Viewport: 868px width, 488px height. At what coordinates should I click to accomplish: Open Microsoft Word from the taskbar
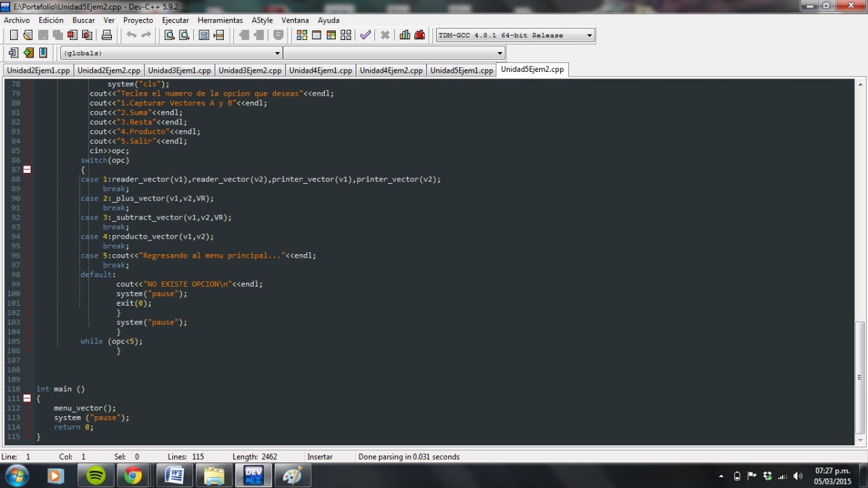(x=174, y=476)
